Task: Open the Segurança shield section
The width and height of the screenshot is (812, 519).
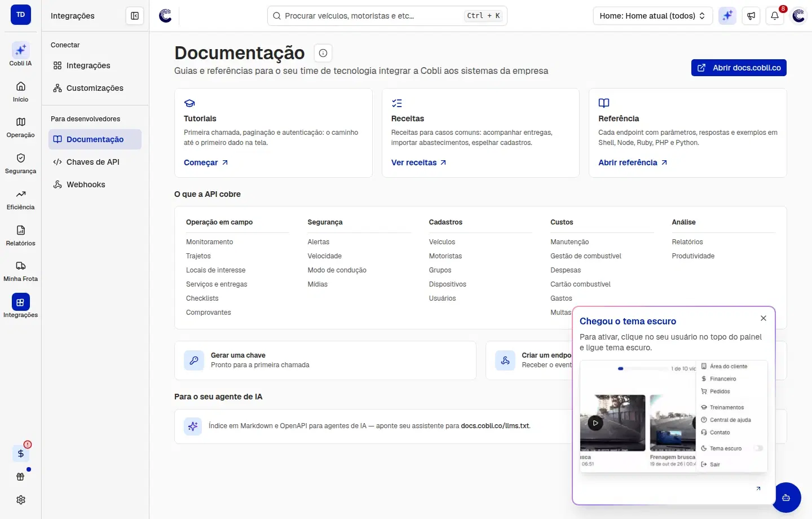Action: click(20, 163)
